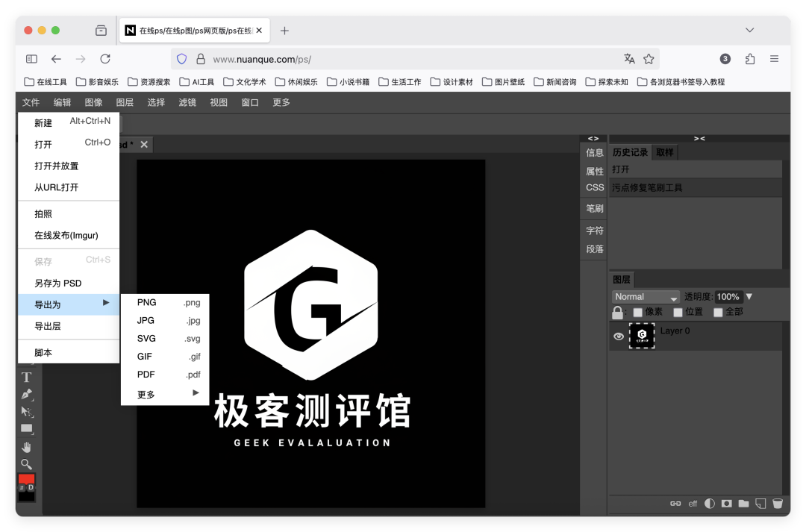Delete layer with the trash icon
This screenshot has height=532, width=806.
[778, 504]
